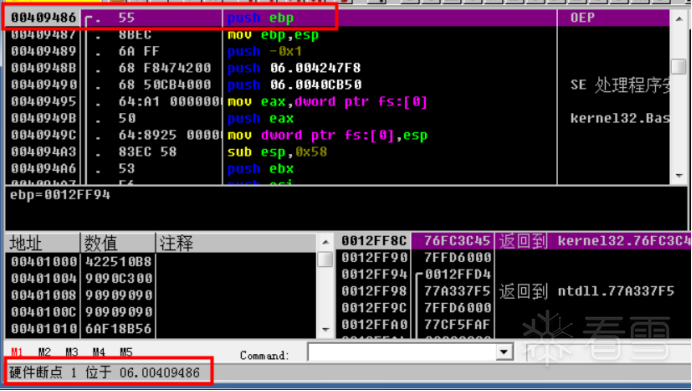
Task: Switch to the M2 memory tab
Action: (44, 352)
